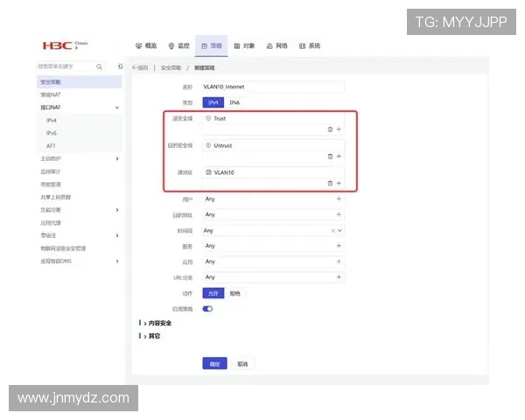Click the plus icon in the VLAN10 source address row
This screenshot has width=525, height=420.
pos(339,183)
